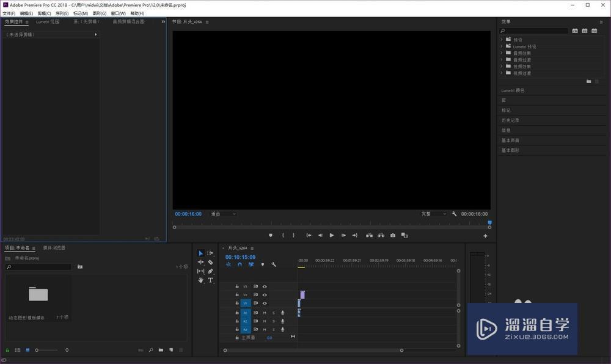The height and width of the screenshot is (364, 611).
Task: Expand the first presets folder in Effects
Action: point(502,40)
